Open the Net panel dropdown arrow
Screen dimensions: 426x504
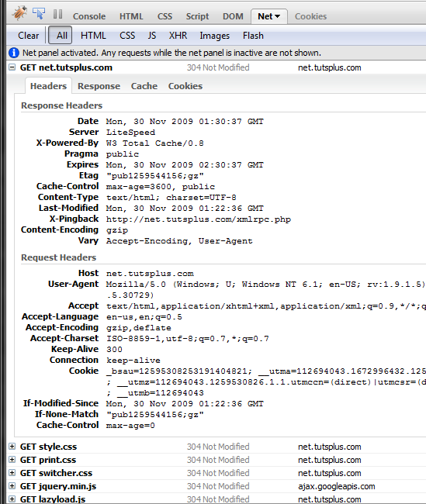coord(277,16)
